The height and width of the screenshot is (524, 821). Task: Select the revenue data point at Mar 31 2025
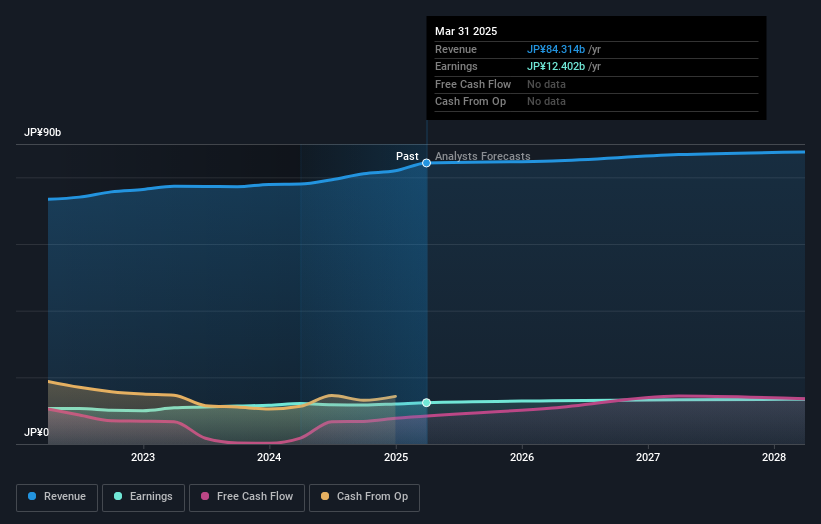point(426,163)
